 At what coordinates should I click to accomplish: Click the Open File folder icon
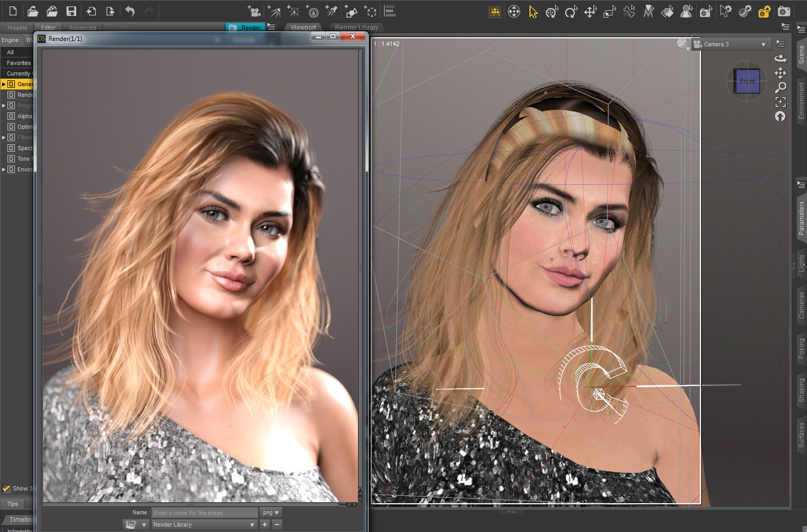click(x=32, y=11)
